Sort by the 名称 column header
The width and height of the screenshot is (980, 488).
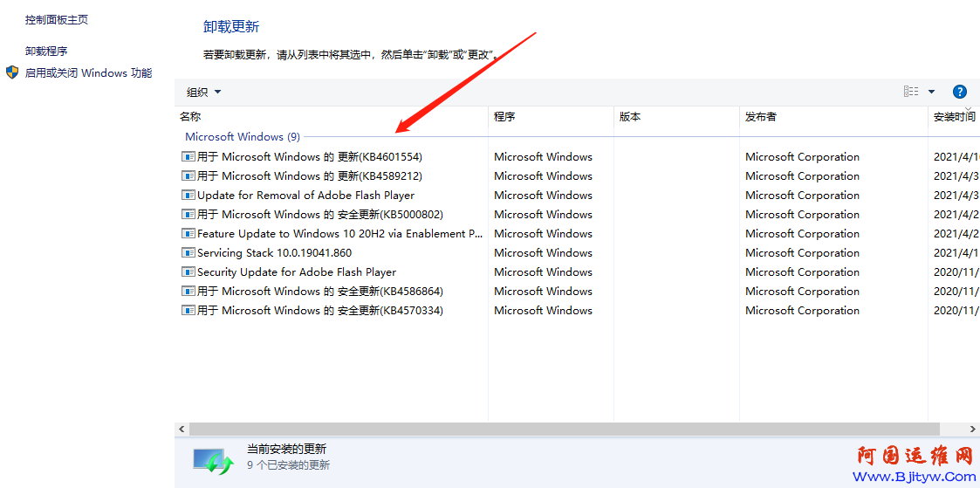pyautogui.click(x=190, y=117)
